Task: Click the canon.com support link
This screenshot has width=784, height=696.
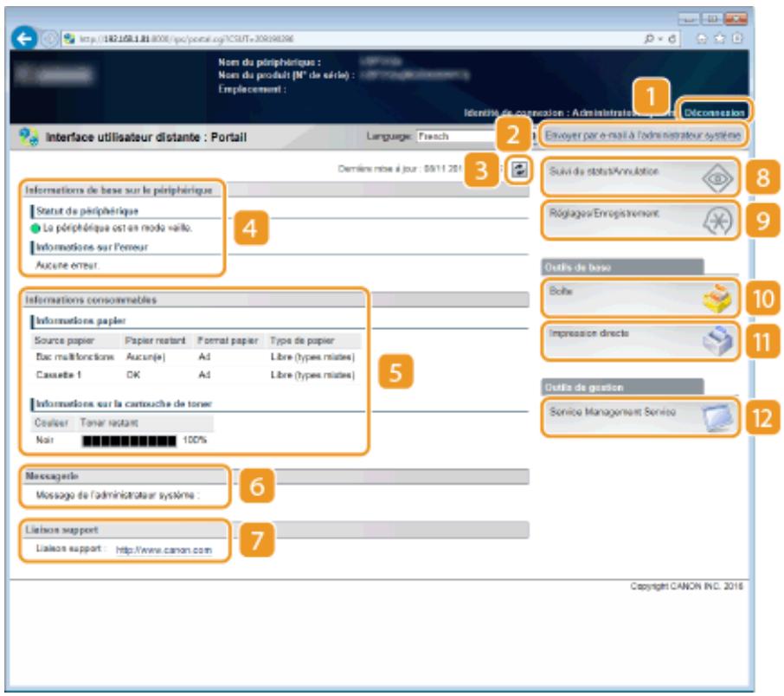Action: pyautogui.click(x=164, y=550)
